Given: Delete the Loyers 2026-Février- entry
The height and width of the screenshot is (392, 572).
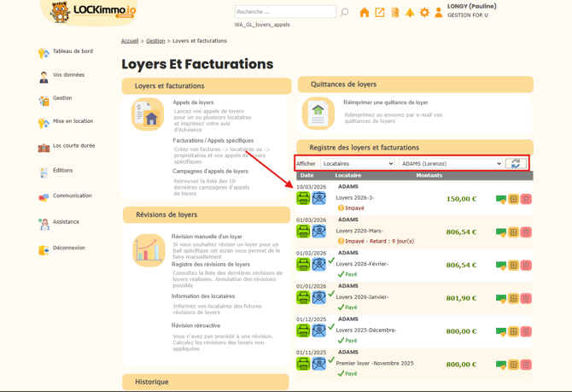Looking at the screenshot, I should pos(526,266).
